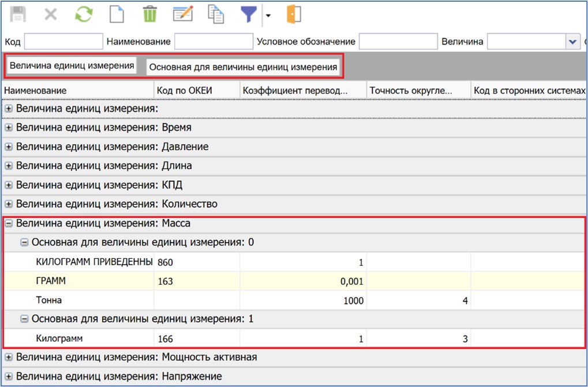The height and width of the screenshot is (387, 588).
Task: Create a new record with blank page icon
Action: pyautogui.click(x=117, y=14)
